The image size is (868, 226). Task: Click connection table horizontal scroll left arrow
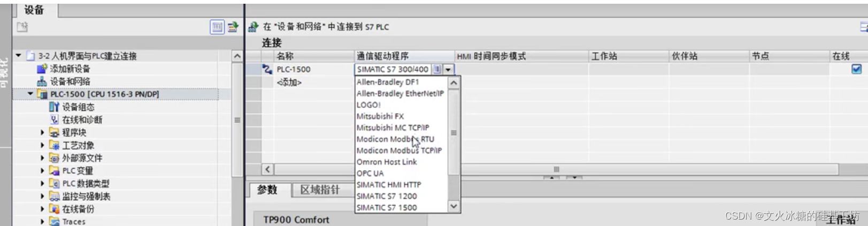click(267, 169)
